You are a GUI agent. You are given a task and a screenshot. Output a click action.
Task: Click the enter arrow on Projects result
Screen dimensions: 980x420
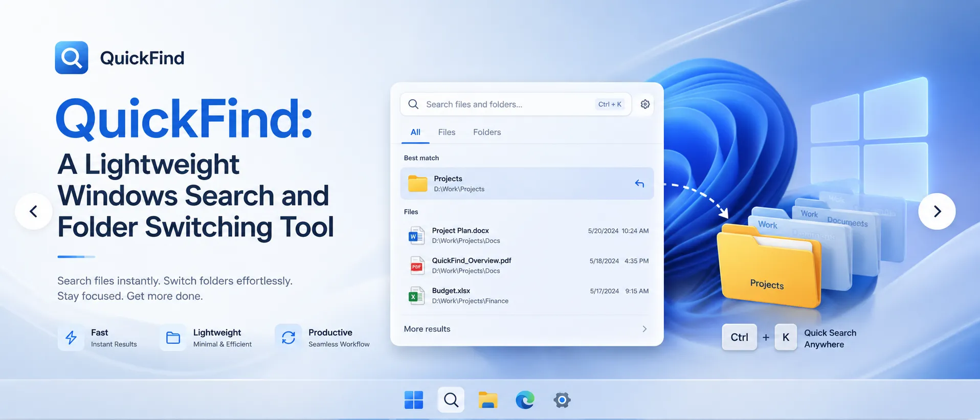pyautogui.click(x=639, y=184)
